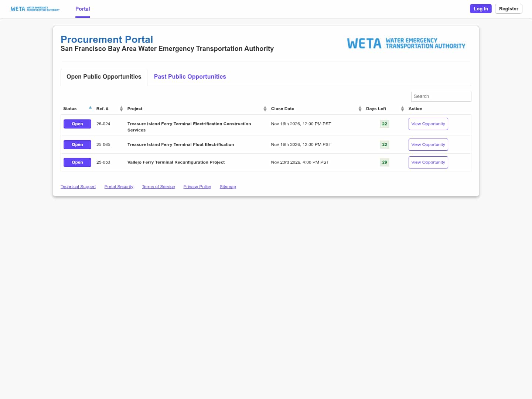The image size is (532, 399).
Task: Click the Vallejo Ferry Terminal Reconfiguration Project title
Action: [x=176, y=162]
